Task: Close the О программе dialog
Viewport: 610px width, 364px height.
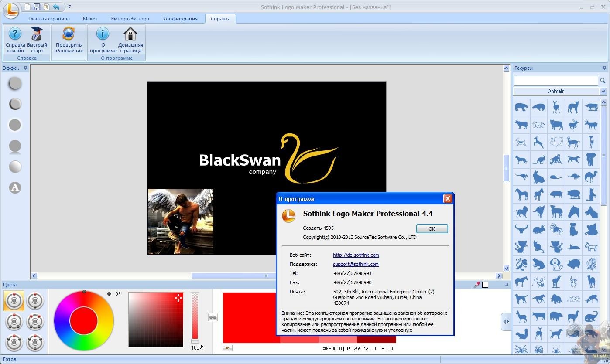Action: pos(447,199)
